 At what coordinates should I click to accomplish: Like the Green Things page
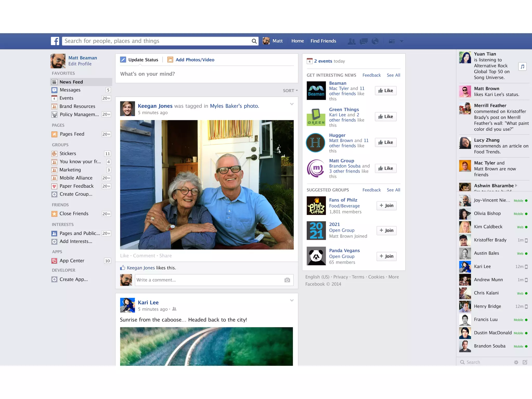(x=385, y=117)
